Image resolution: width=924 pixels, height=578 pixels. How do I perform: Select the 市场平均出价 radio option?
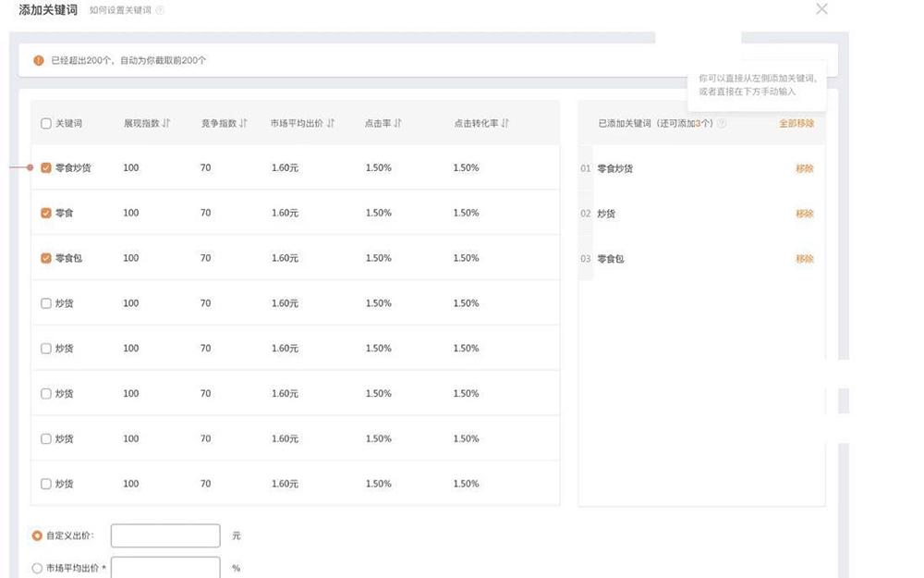(37, 569)
